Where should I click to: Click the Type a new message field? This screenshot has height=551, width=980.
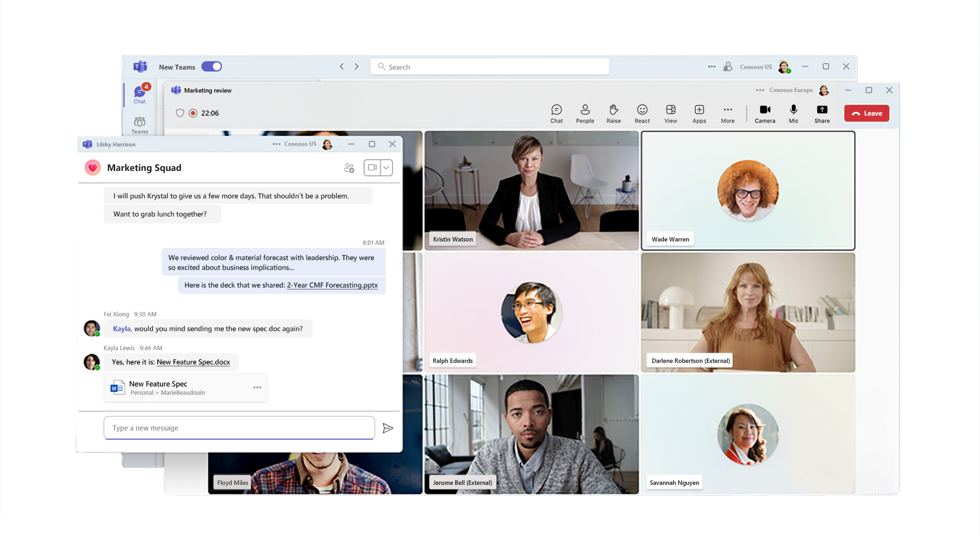[x=239, y=428]
